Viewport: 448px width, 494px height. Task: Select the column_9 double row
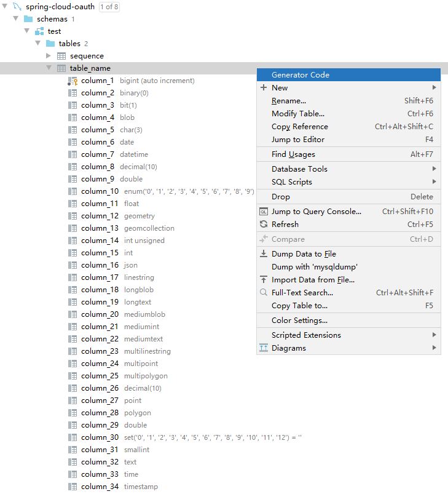pos(105,179)
